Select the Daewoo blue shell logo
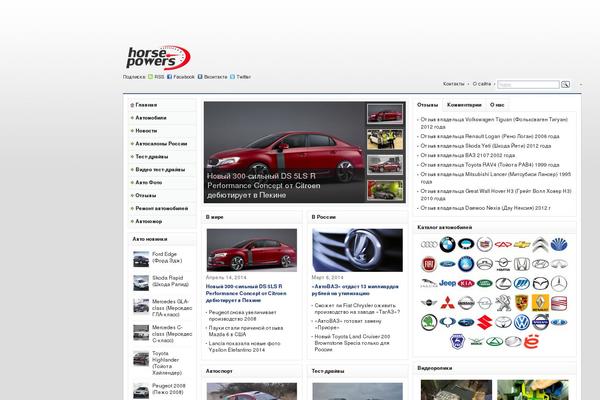The height and width of the screenshot is (400, 600). click(x=559, y=245)
